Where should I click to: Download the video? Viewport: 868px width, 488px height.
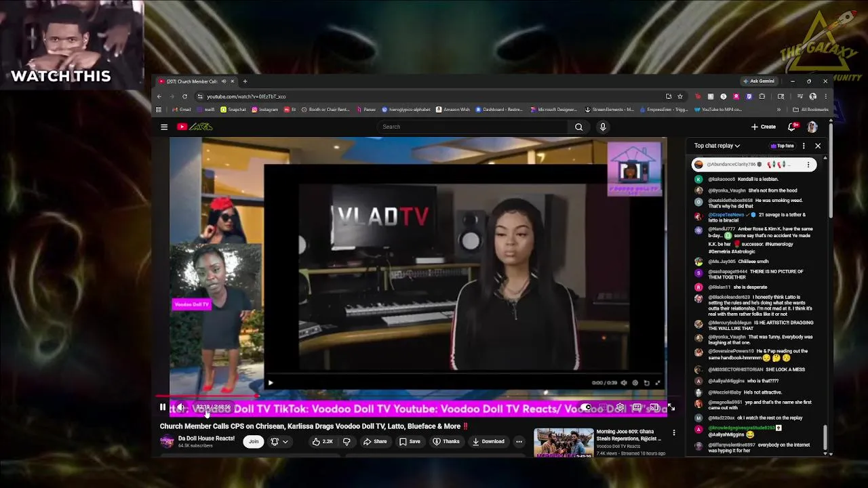488,441
